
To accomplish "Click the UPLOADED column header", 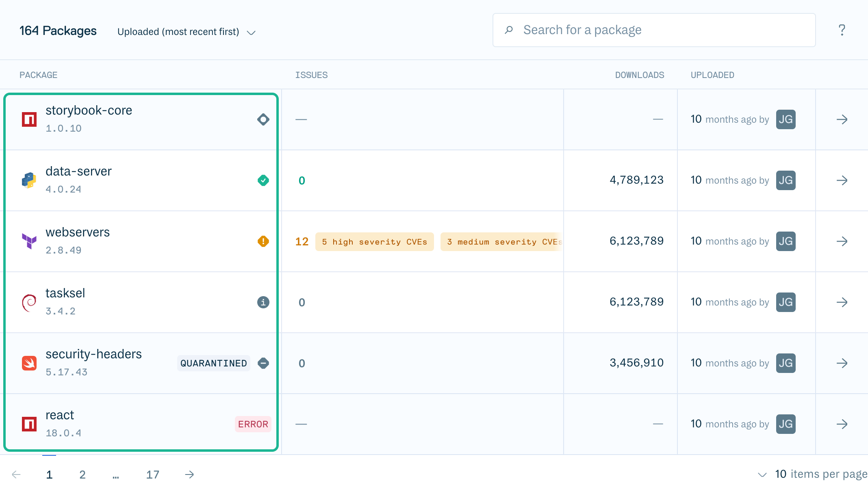I will 712,75.
